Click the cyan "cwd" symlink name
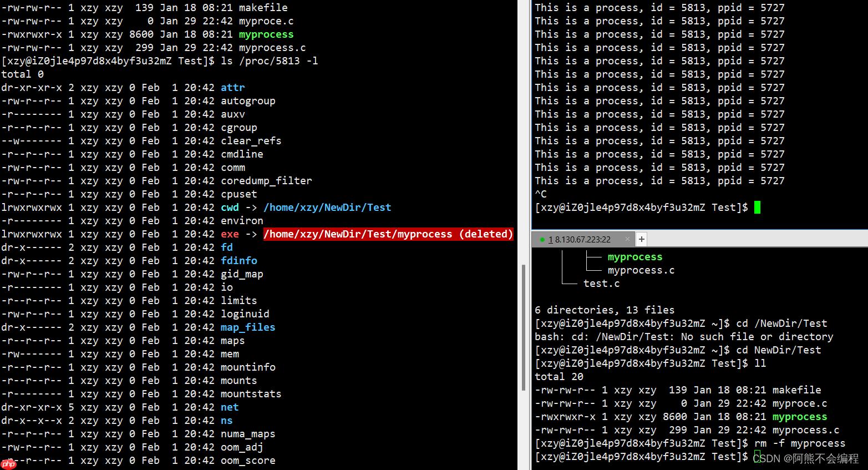868x470 pixels. (x=230, y=208)
